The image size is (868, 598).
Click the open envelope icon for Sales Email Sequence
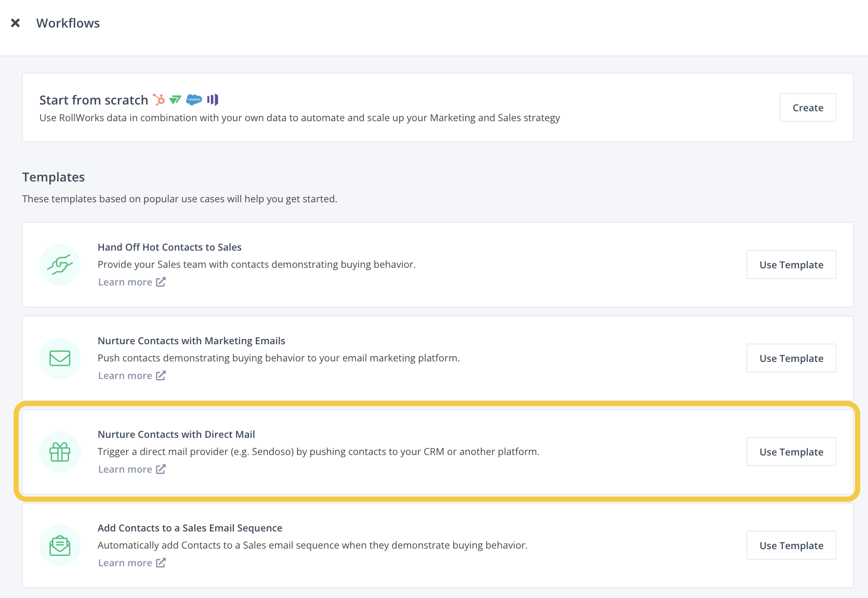[x=60, y=545]
